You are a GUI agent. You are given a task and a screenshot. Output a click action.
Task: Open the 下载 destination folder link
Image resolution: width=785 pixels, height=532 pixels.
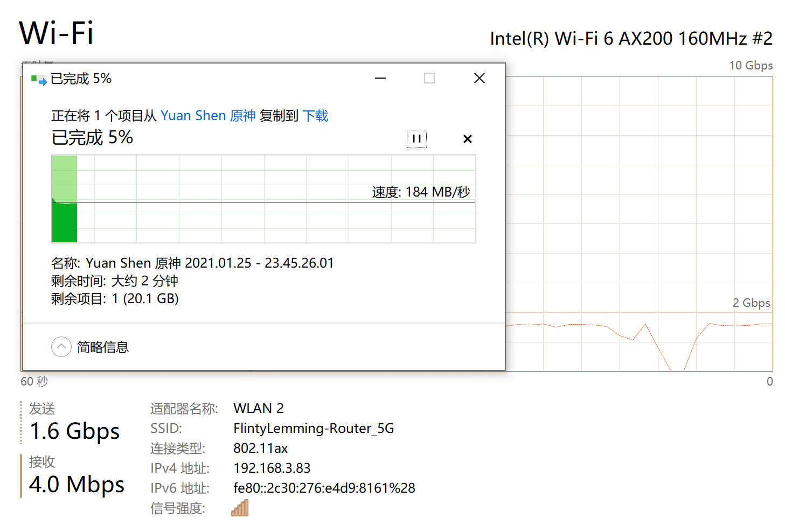click(x=315, y=116)
